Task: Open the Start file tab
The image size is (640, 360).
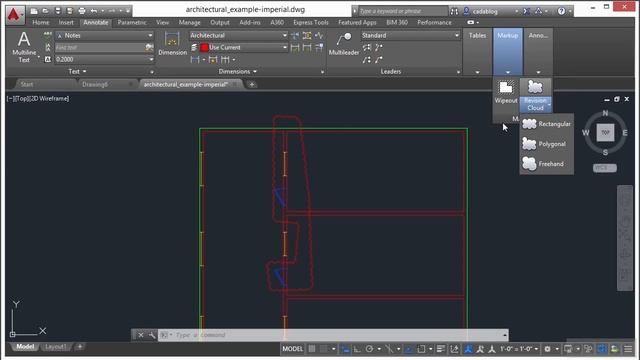Action: tap(27, 84)
